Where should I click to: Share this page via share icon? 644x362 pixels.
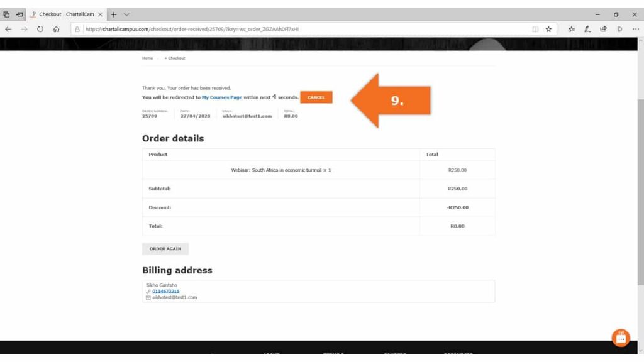604,29
